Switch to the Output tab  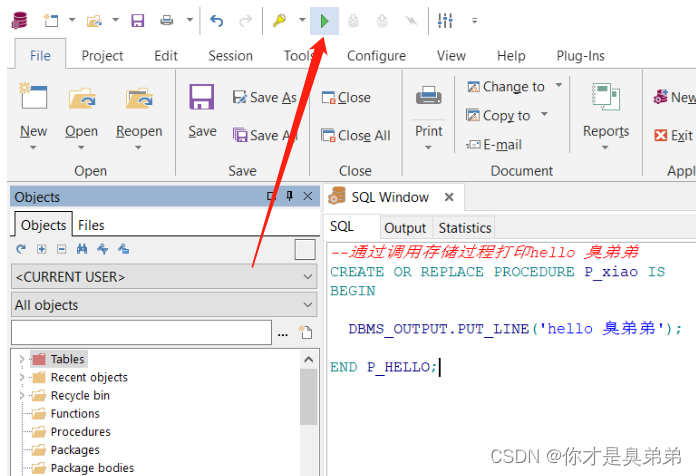pos(405,228)
